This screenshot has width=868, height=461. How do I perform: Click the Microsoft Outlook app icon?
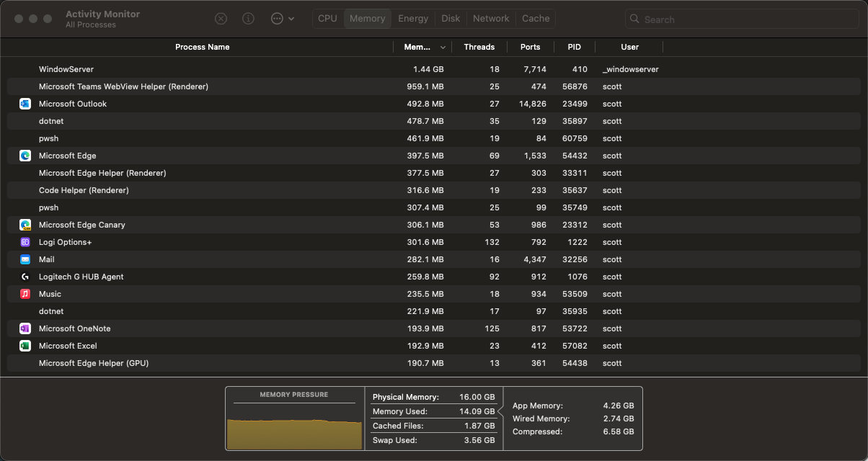point(25,104)
